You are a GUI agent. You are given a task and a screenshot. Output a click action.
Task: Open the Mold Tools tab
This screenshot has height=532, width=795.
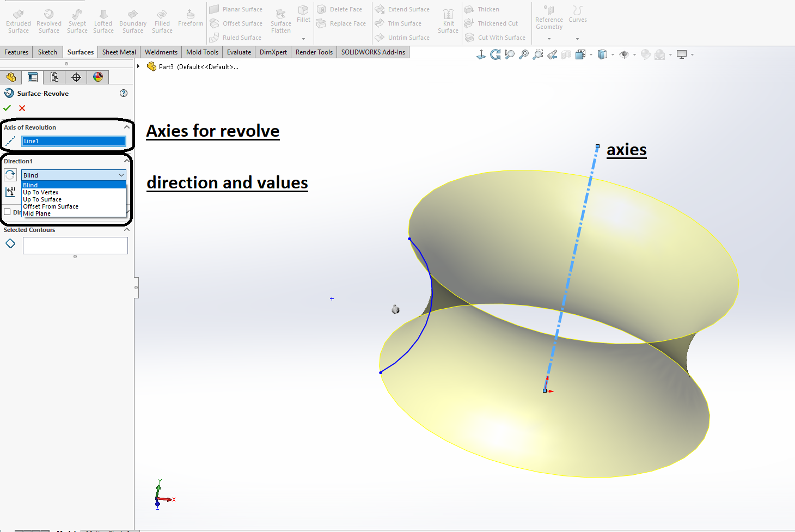point(202,52)
